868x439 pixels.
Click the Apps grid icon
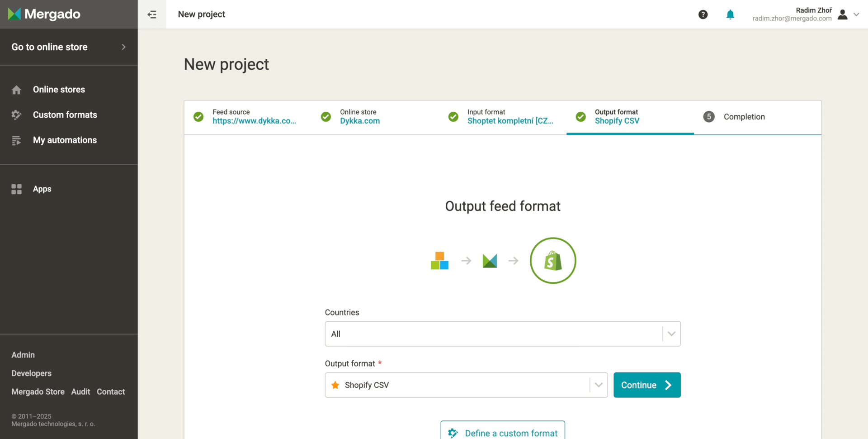(17, 189)
